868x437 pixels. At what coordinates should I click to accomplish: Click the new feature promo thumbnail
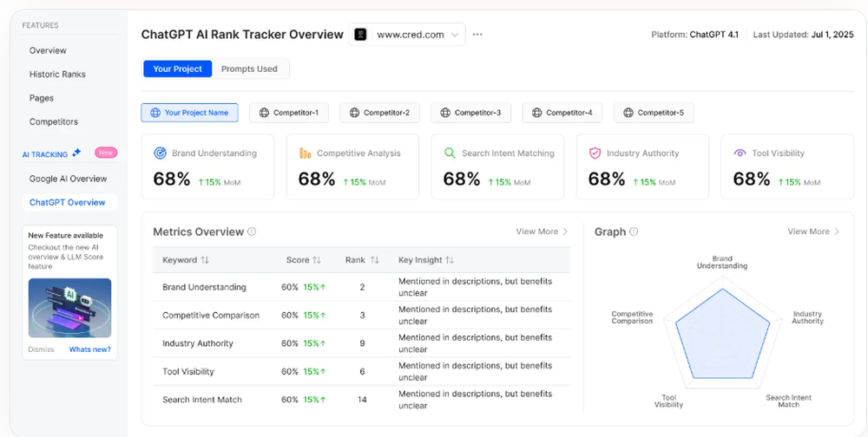coord(69,308)
